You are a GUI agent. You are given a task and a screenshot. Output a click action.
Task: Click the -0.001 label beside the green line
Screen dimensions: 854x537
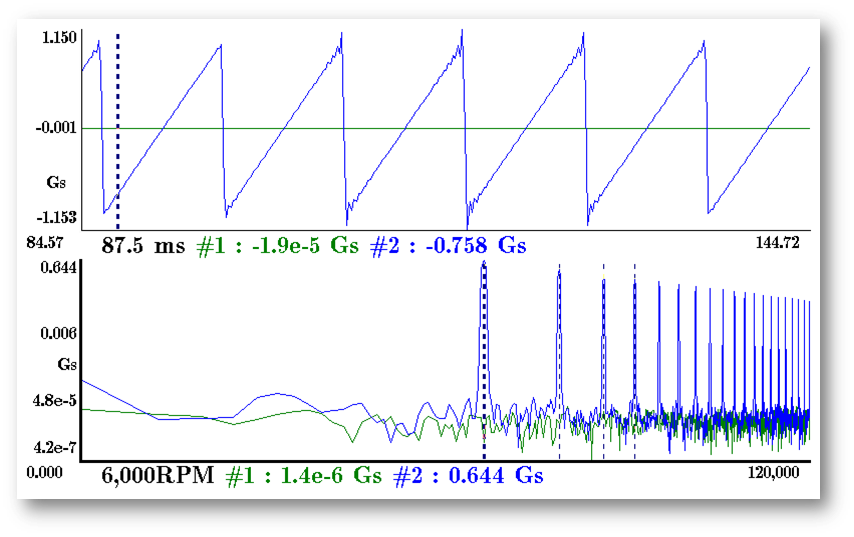(58, 128)
